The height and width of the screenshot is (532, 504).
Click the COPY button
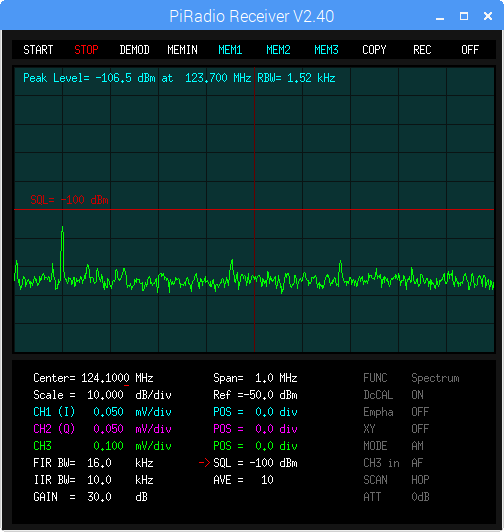coord(374,50)
